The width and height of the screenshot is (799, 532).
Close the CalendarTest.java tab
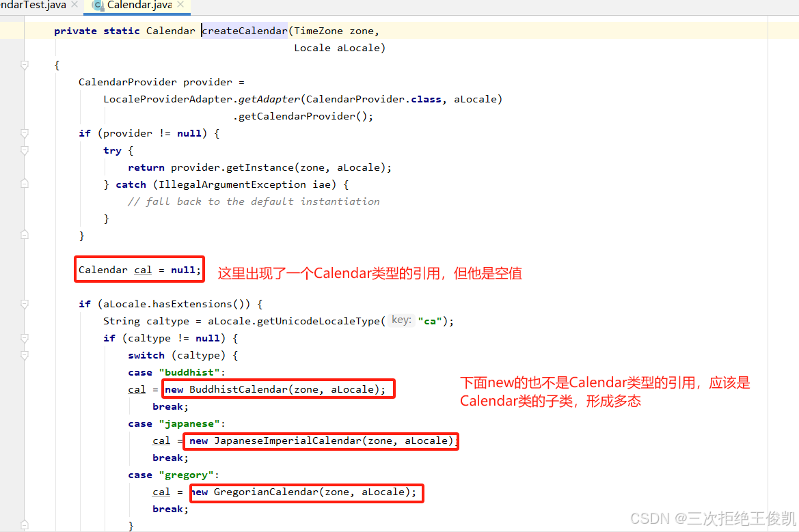74,3
